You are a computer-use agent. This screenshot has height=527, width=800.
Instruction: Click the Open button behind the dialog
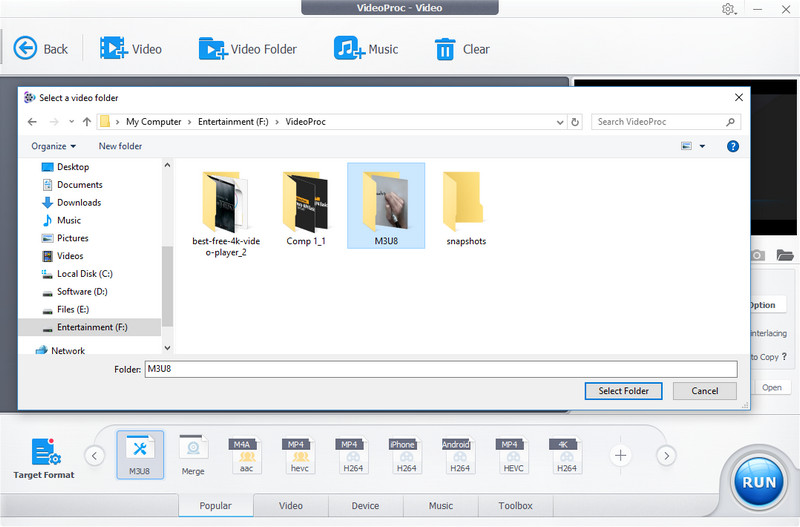pos(771,387)
